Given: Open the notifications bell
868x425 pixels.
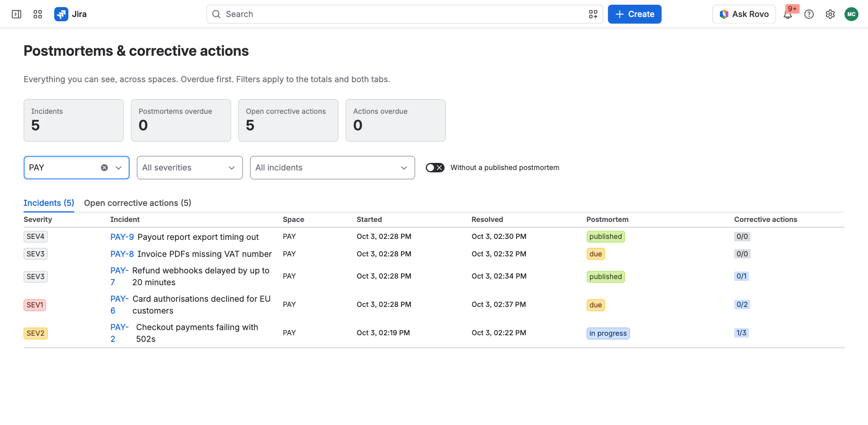Looking at the screenshot, I should tap(788, 14).
